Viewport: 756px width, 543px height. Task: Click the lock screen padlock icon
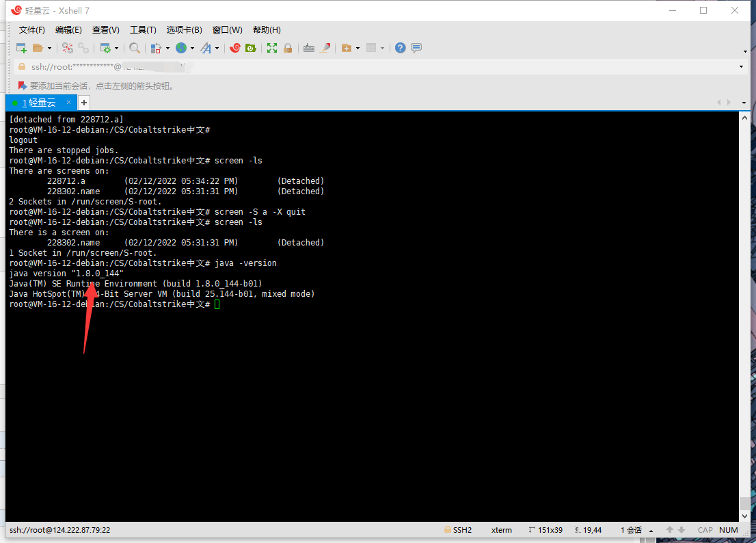[x=288, y=48]
